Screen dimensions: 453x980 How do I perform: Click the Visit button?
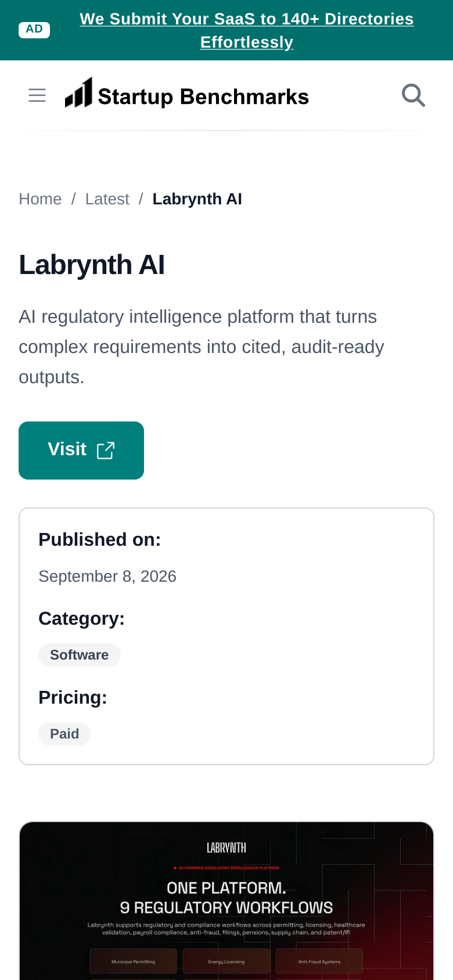coord(81,451)
